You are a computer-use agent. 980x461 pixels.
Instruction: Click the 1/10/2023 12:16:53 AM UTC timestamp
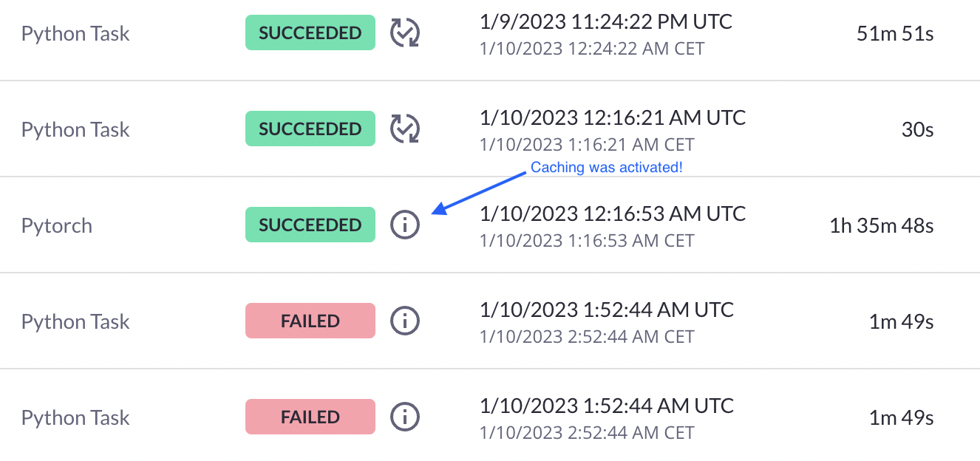tap(612, 214)
